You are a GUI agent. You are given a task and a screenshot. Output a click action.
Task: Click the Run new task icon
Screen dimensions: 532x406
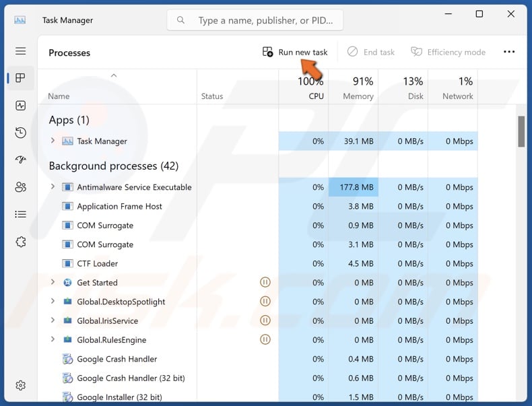coord(268,52)
